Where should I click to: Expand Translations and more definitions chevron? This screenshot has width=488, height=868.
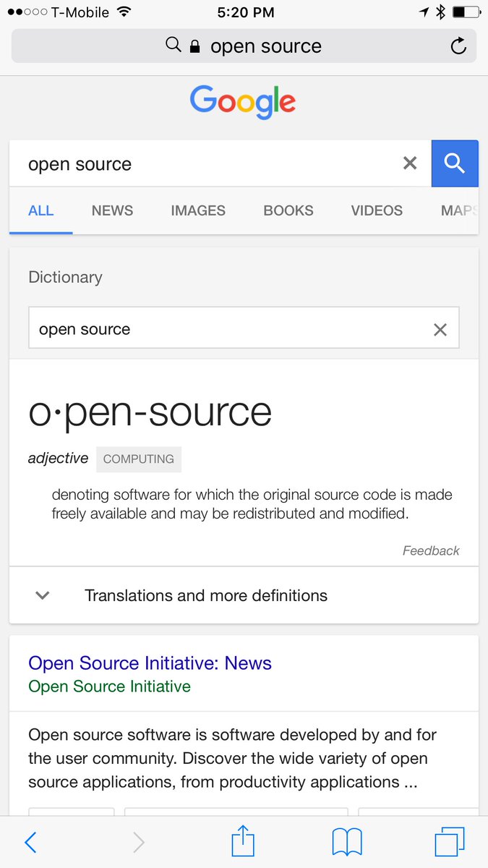43,595
